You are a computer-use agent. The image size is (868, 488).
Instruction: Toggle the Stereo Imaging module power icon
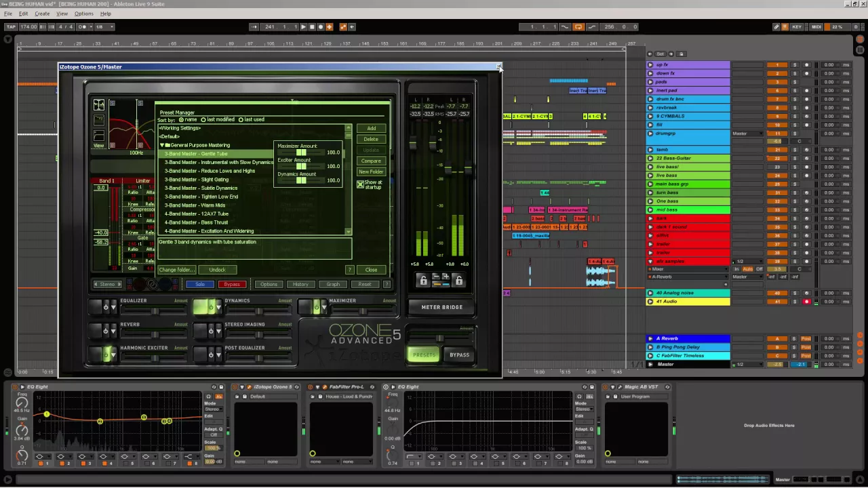coord(210,331)
